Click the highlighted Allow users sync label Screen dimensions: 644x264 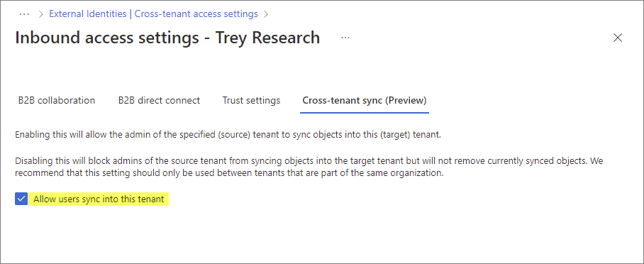[99, 199]
